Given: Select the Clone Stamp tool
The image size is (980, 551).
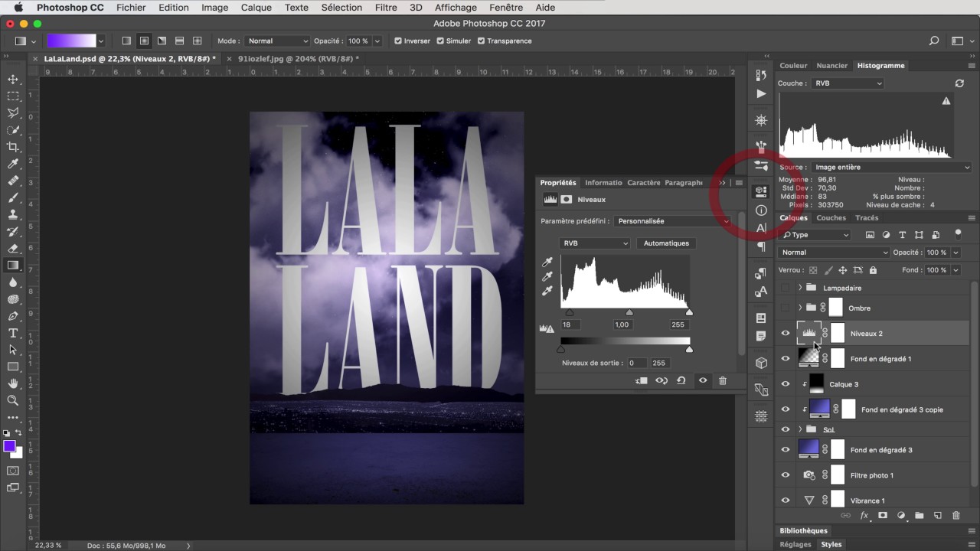Looking at the screenshot, I should [13, 214].
